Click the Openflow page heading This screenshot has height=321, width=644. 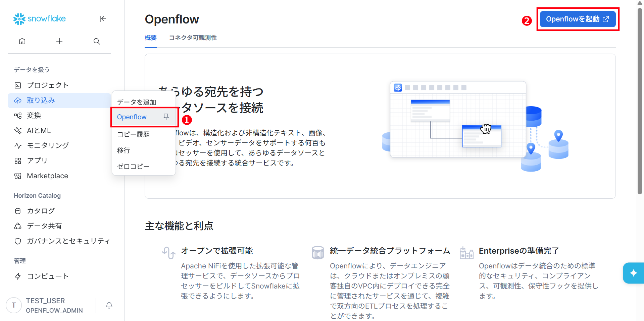click(172, 19)
